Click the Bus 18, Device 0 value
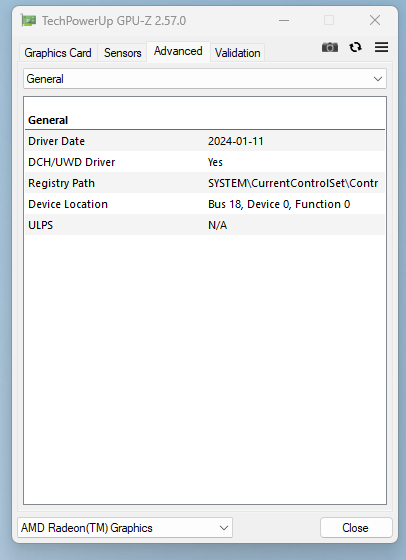The height and width of the screenshot is (560, 406). coord(279,204)
